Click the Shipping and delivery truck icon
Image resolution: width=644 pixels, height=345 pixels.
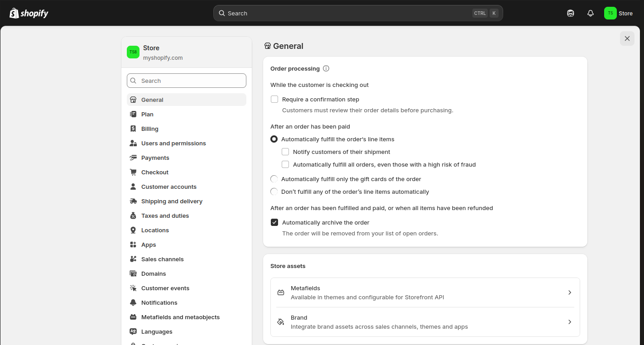pyautogui.click(x=133, y=201)
